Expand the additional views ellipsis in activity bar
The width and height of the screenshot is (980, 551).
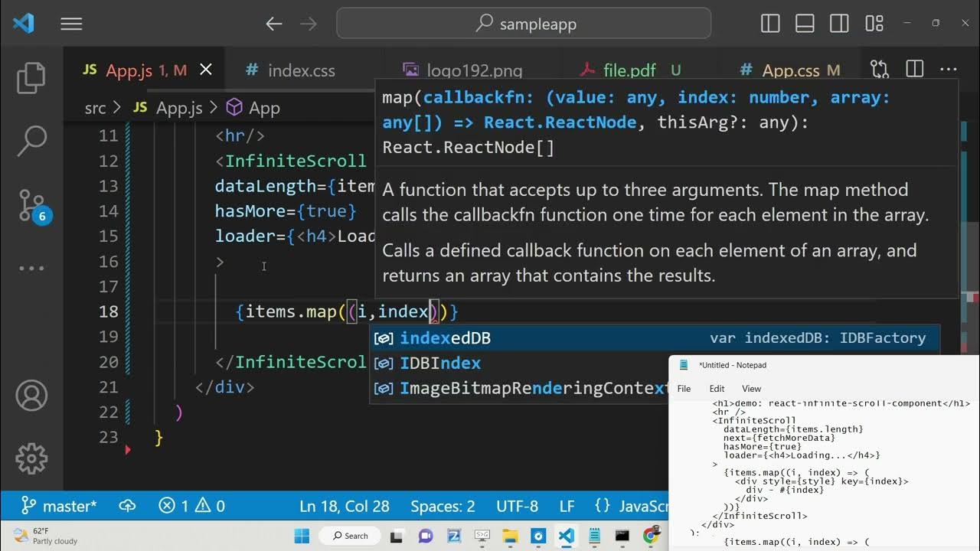(31, 269)
